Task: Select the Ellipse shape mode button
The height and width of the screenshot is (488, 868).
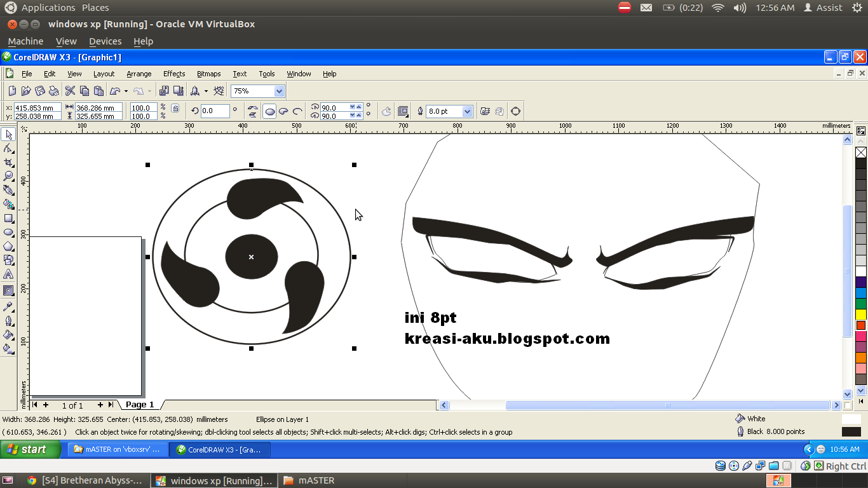Action: point(269,111)
